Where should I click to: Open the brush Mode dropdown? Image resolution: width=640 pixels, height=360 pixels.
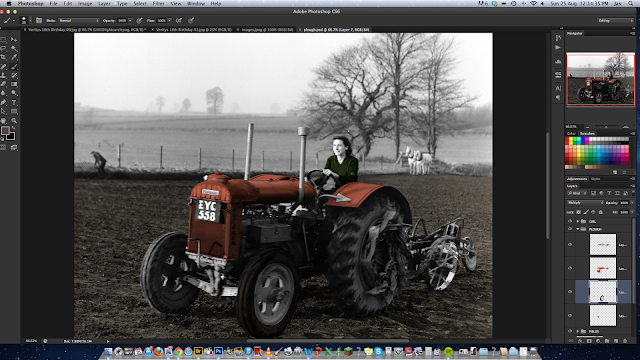(79, 20)
